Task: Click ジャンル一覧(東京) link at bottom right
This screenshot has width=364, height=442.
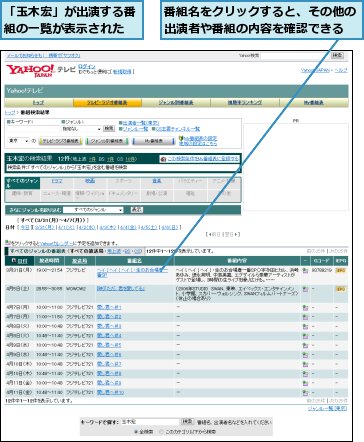Action: 327,408
